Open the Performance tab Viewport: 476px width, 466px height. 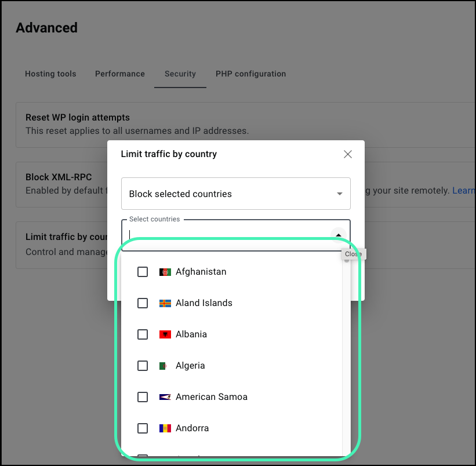[120, 74]
